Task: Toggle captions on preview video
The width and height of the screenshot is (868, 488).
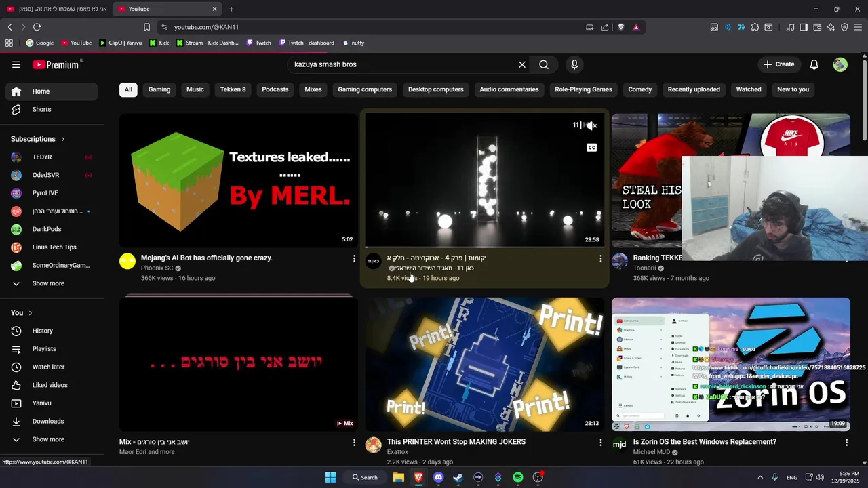Action: (x=592, y=148)
